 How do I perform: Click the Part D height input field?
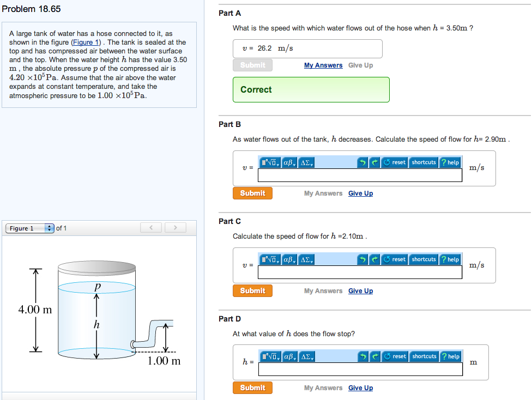pos(361,369)
